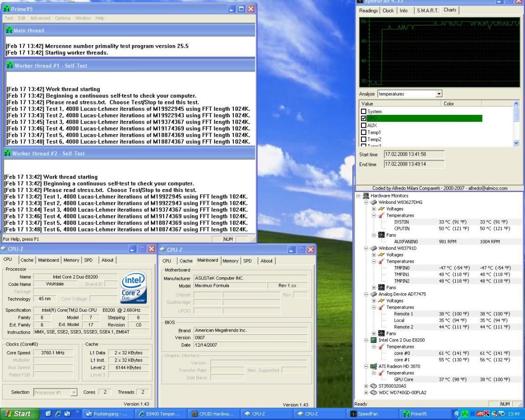The image size is (525, 420).
Task: Click the Hardware Monitors computer icon
Action: tap(366, 196)
